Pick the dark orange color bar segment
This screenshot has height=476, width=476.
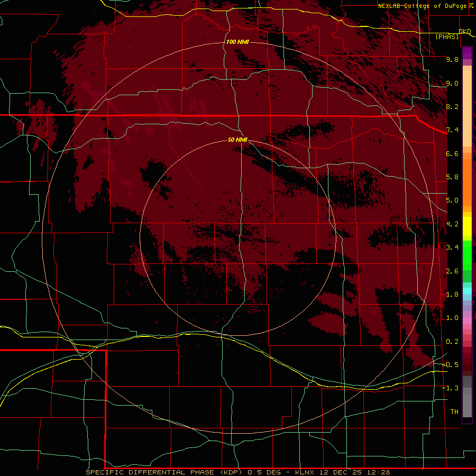pos(467,182)
